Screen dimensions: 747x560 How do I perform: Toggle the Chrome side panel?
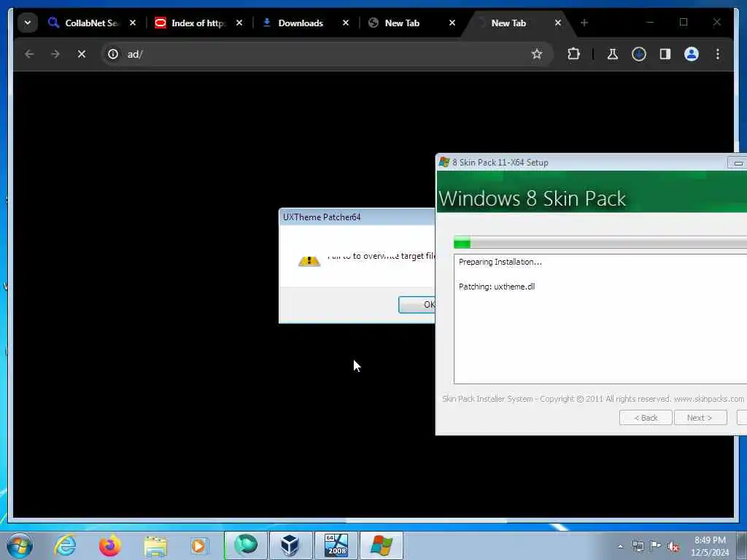[x=665, y=54]
